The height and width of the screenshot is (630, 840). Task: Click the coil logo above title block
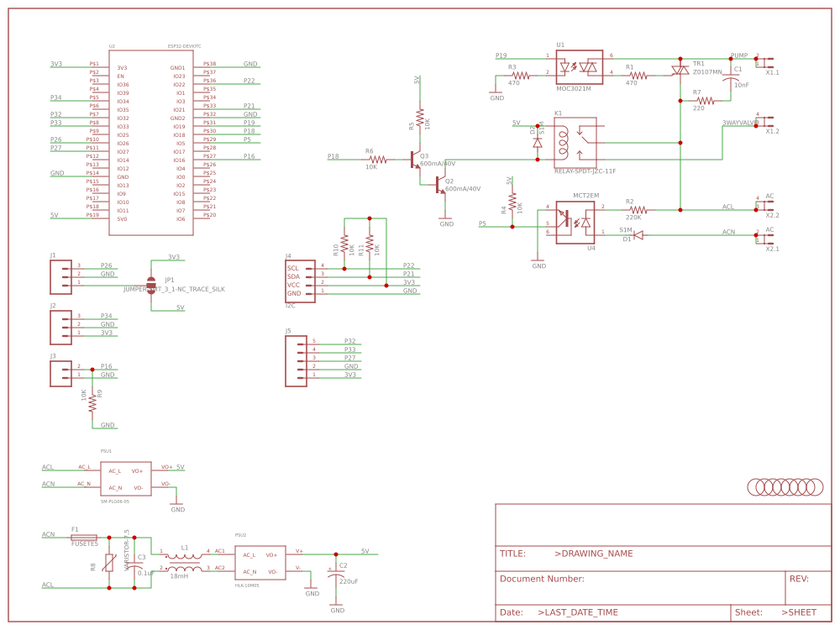coord(785,487)
